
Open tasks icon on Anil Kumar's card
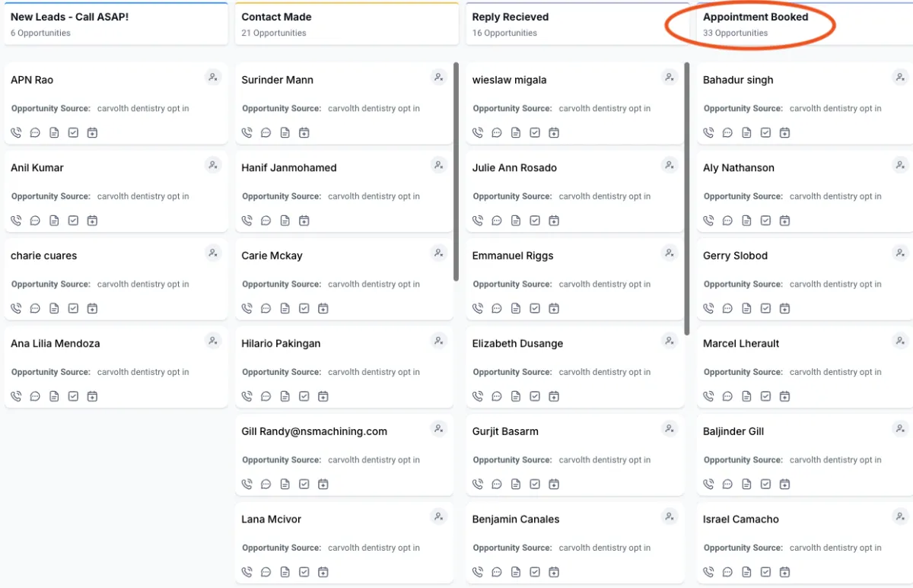click(x=73, y=221)
